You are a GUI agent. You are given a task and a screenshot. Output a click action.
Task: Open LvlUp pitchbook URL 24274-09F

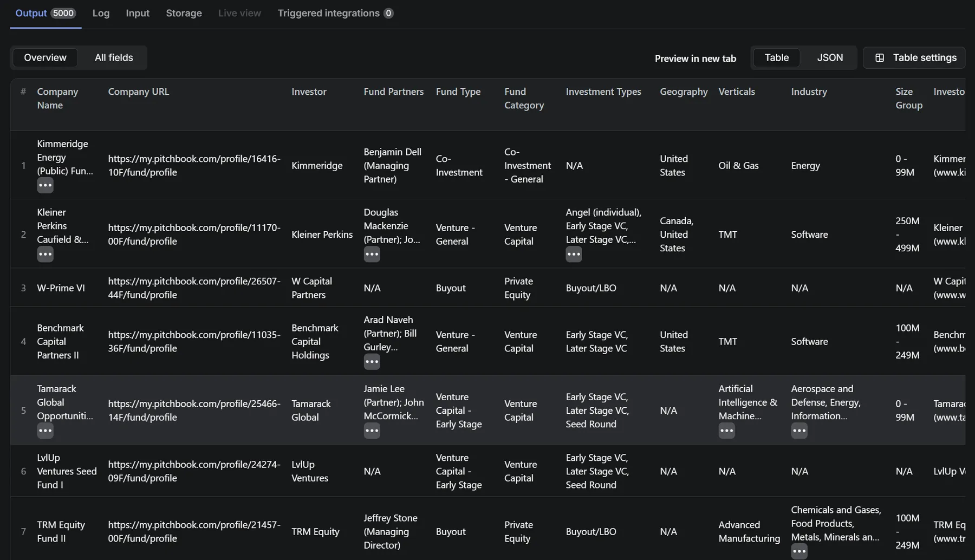(x=194, y=471)
